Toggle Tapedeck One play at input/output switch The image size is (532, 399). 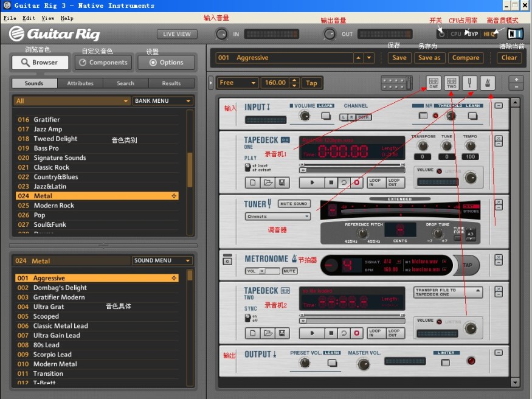(247, 167)
